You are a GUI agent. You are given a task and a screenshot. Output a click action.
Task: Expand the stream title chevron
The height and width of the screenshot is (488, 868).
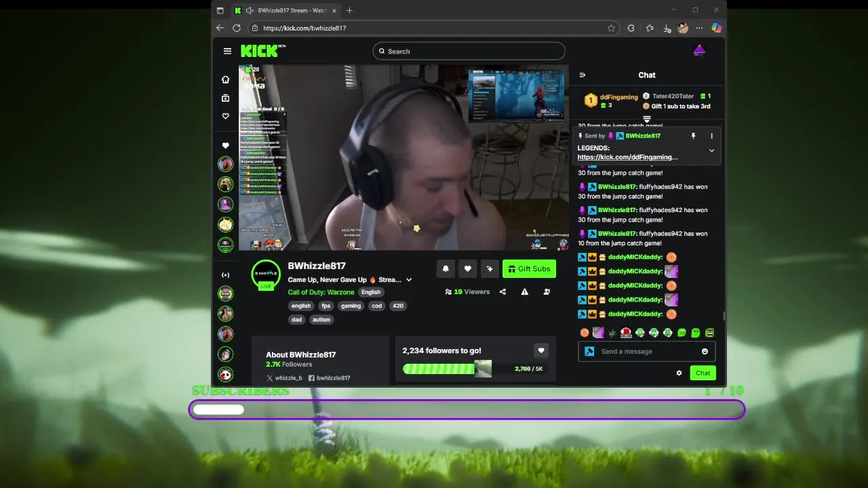[409, 280]
